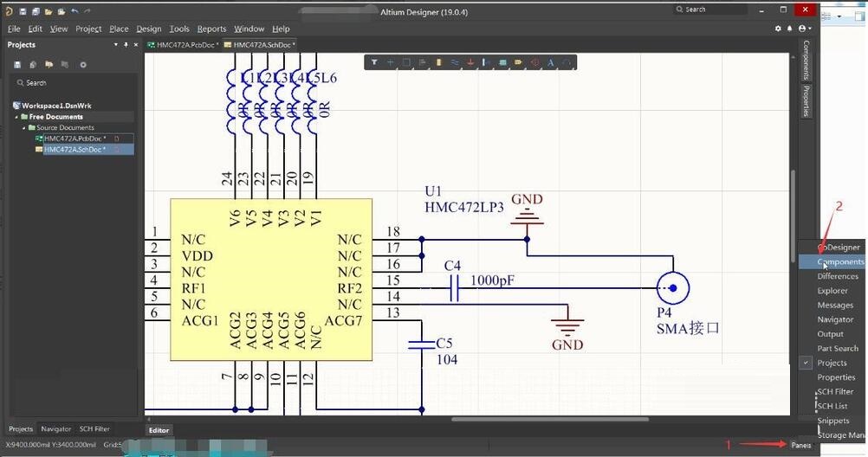Open the Place menu
This screenshot has height=457, width=868.
coord(119,29)
